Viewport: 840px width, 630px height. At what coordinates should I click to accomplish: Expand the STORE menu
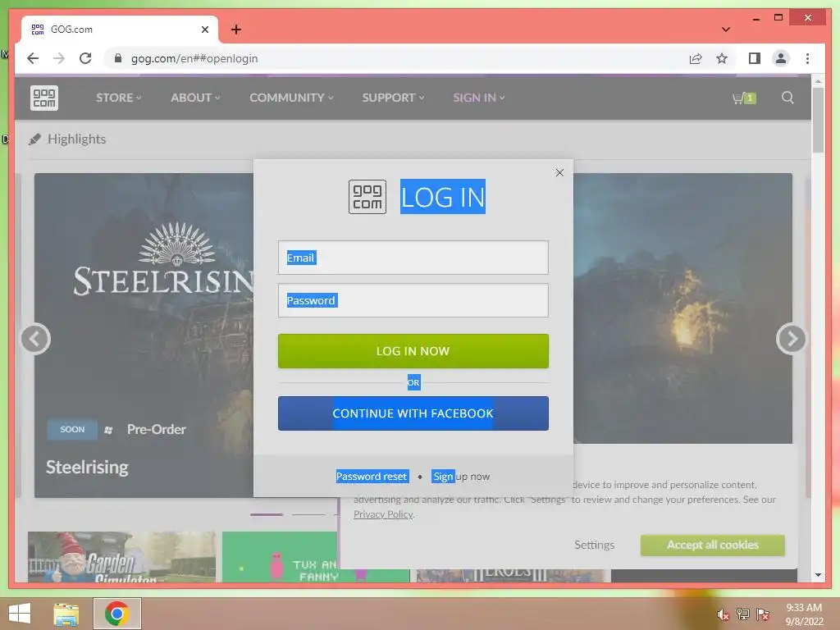coord(118,98)
